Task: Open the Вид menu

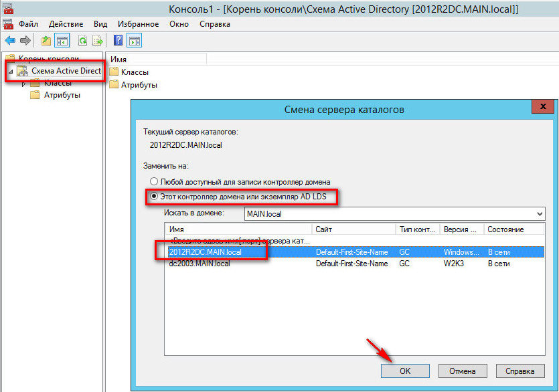Action: [100, 24]
